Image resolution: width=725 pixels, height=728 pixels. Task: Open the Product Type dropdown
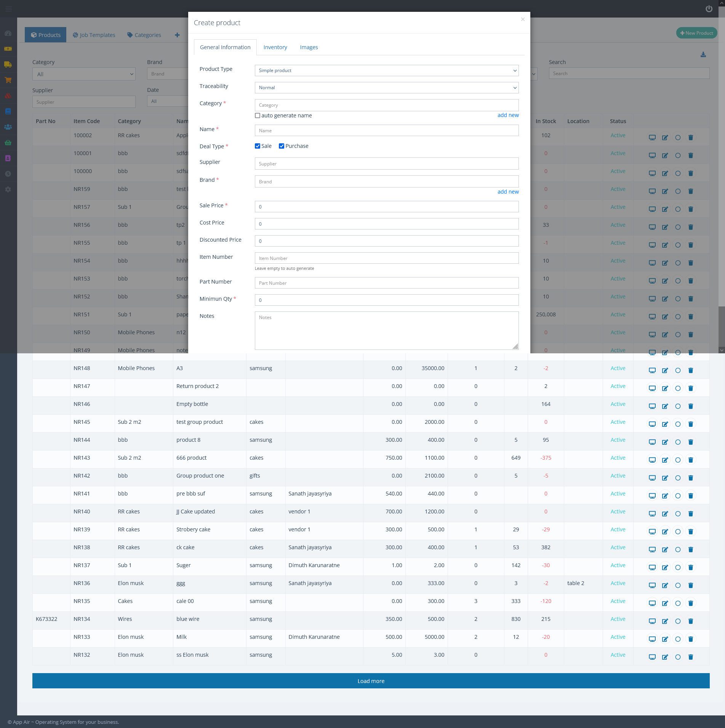[386, 71]
